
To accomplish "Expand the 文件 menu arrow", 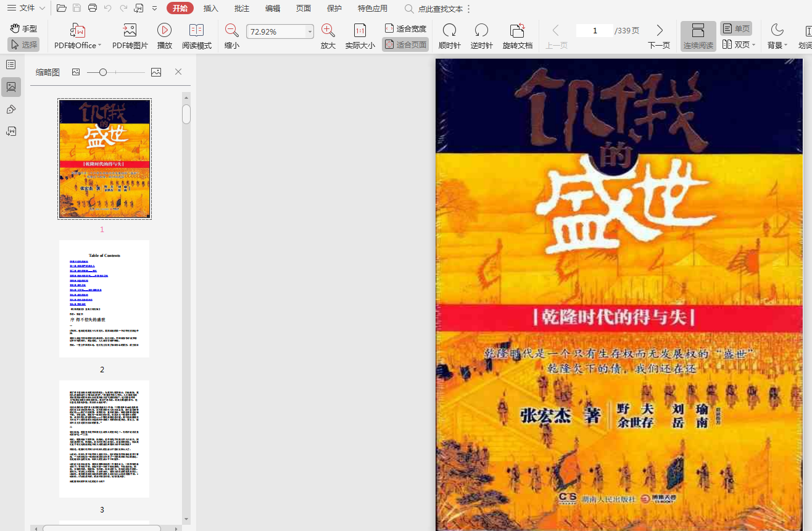I will pyautogui.click(x=42, y=9).
